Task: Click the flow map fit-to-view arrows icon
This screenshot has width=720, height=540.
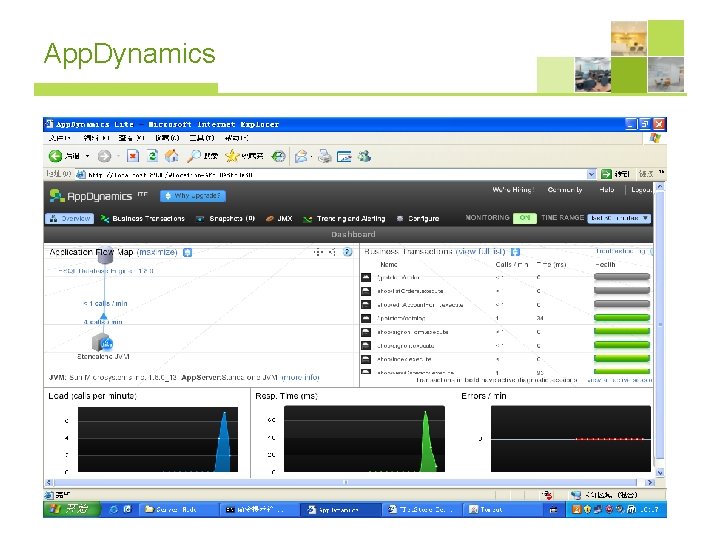Action: click(318, 252)
